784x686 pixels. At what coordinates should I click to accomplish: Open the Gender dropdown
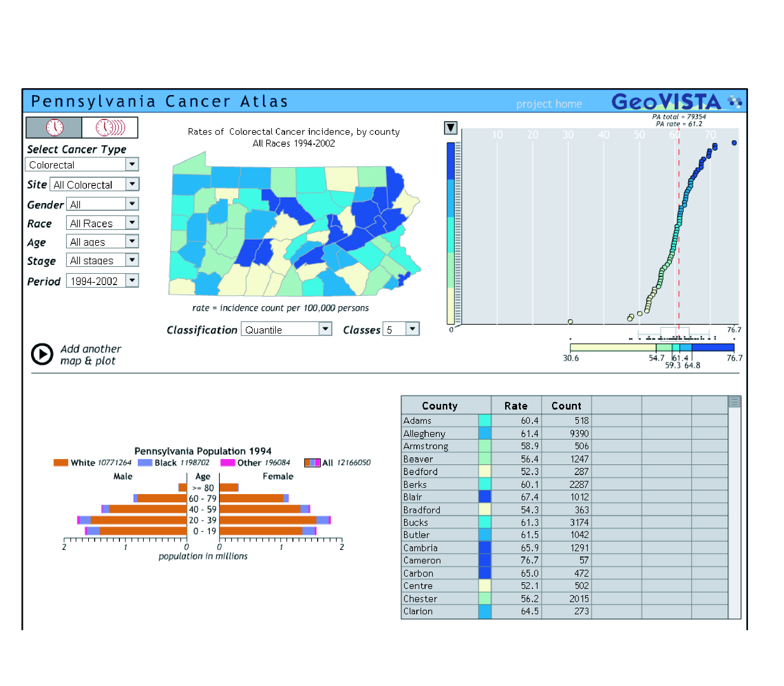[102, 204]
